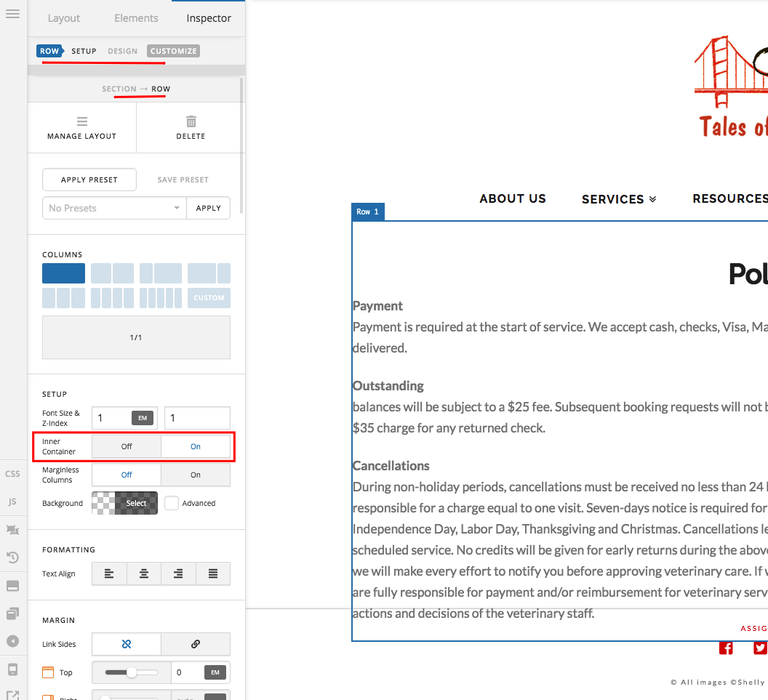
Task: Open the hamburger menu icon
Action: pos(13,14)
